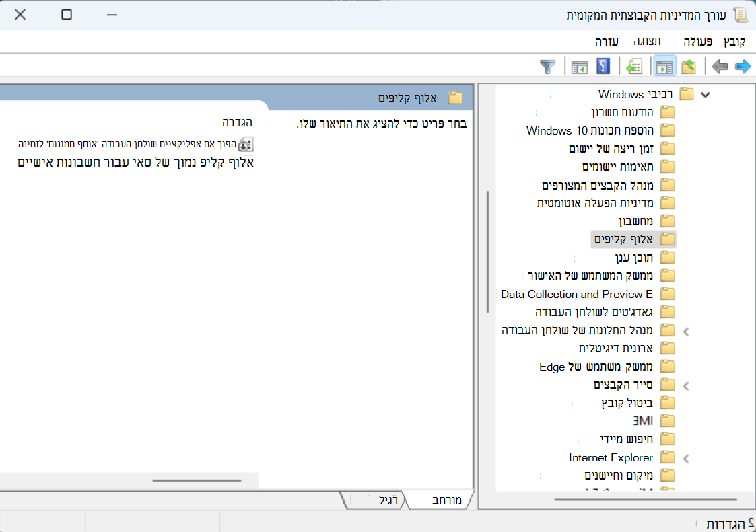Click the Up One Level folder icon
756x532 pixels.
(x=689, y=67)
